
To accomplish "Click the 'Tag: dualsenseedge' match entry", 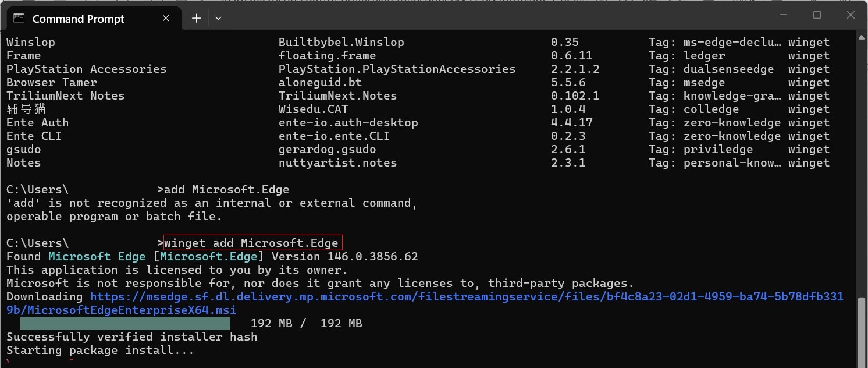I will coord(712,69).
